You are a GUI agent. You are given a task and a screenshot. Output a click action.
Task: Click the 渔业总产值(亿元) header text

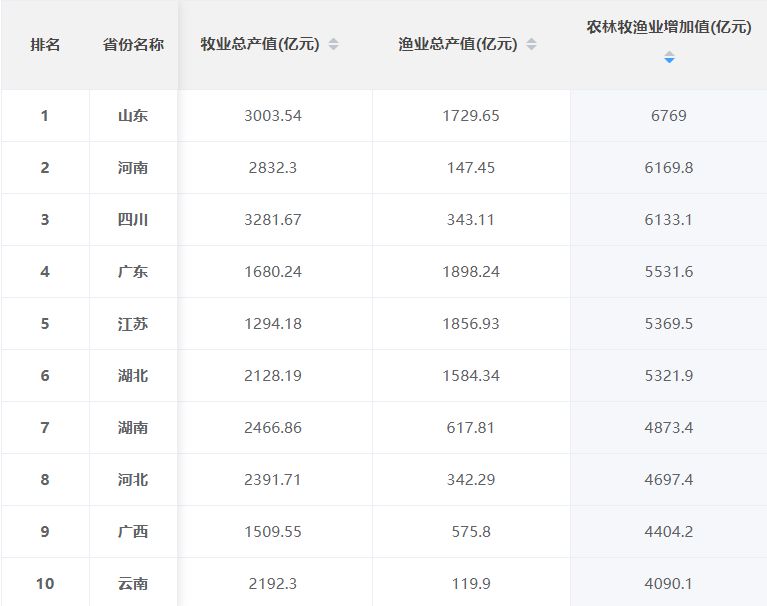458,44
